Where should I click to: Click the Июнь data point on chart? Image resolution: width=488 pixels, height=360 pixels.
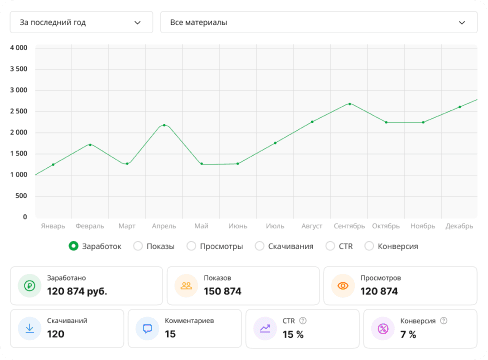tap(238, 164)
